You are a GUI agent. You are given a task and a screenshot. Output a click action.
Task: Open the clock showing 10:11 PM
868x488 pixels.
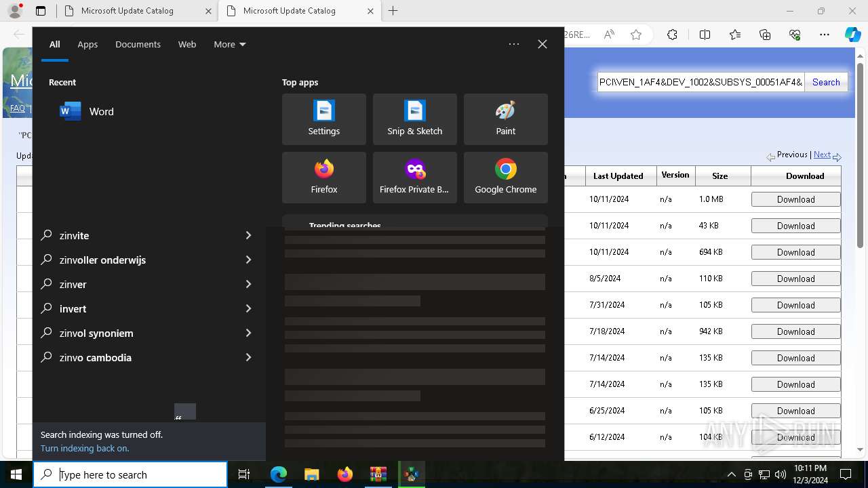[x=810, y=474]
